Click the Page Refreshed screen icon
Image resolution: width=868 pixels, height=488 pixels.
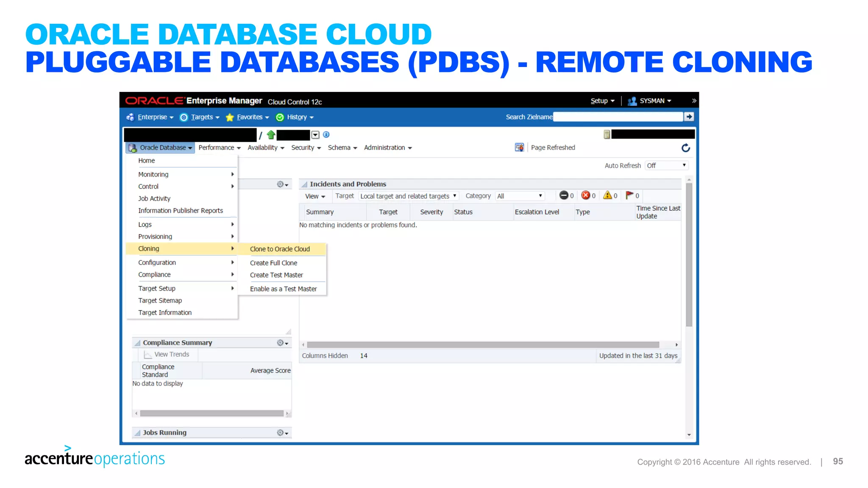pos(519,147)
